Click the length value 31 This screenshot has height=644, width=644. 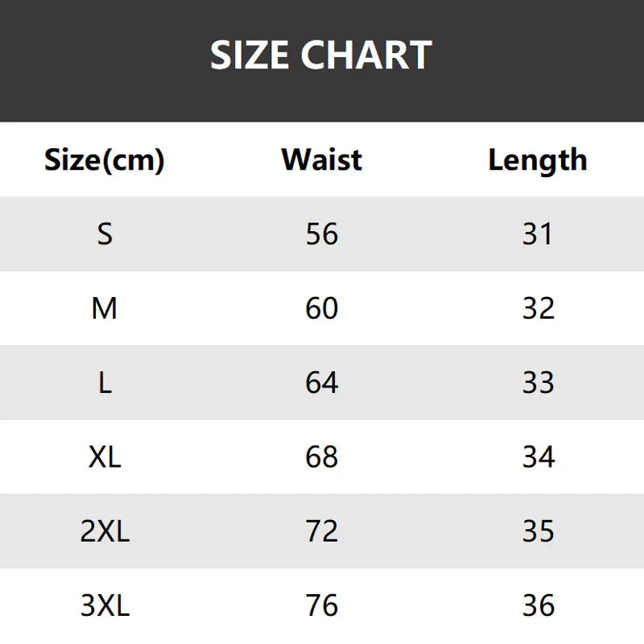coord(538,234)
